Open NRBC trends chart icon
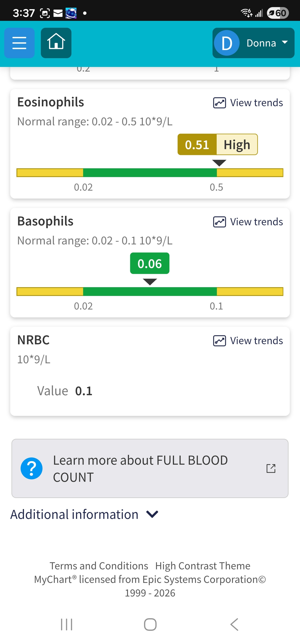 219,341
